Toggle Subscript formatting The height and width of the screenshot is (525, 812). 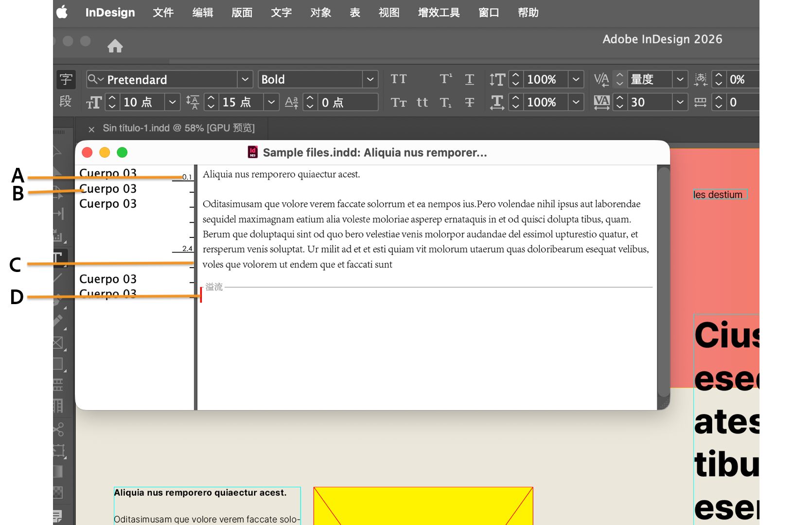pyautogui.click(x=445, y=102)
